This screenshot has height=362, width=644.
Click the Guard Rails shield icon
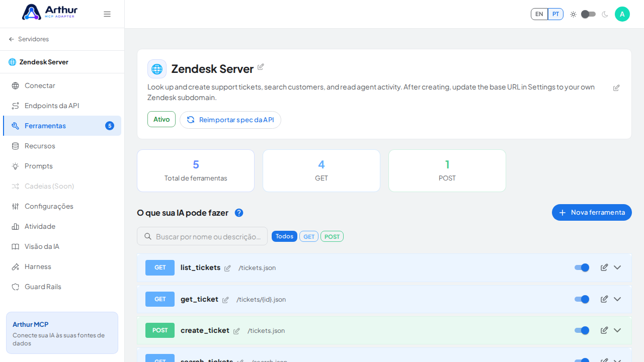(16, 287)
